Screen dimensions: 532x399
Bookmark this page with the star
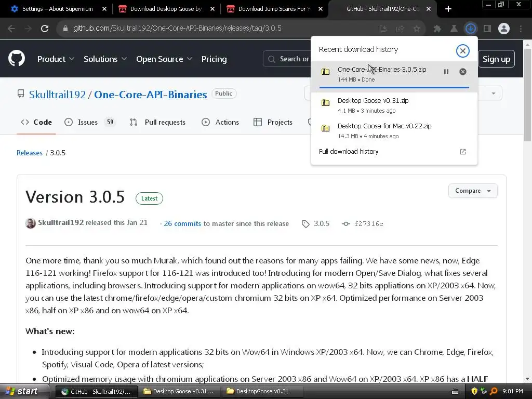[417, 29]
